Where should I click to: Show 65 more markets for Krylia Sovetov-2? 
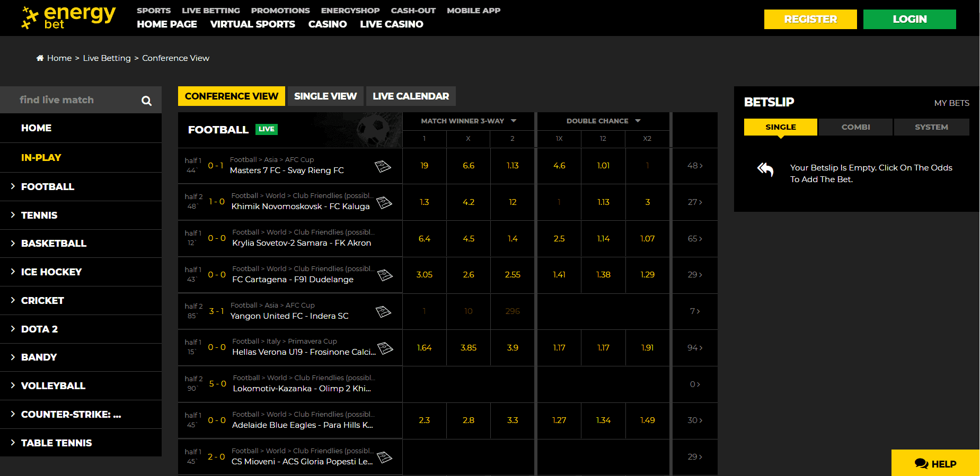pyautogui.click(x=695, y=239)
